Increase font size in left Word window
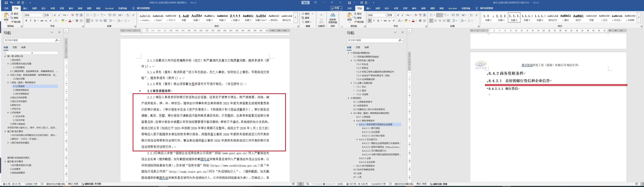 tap(55, 15)
